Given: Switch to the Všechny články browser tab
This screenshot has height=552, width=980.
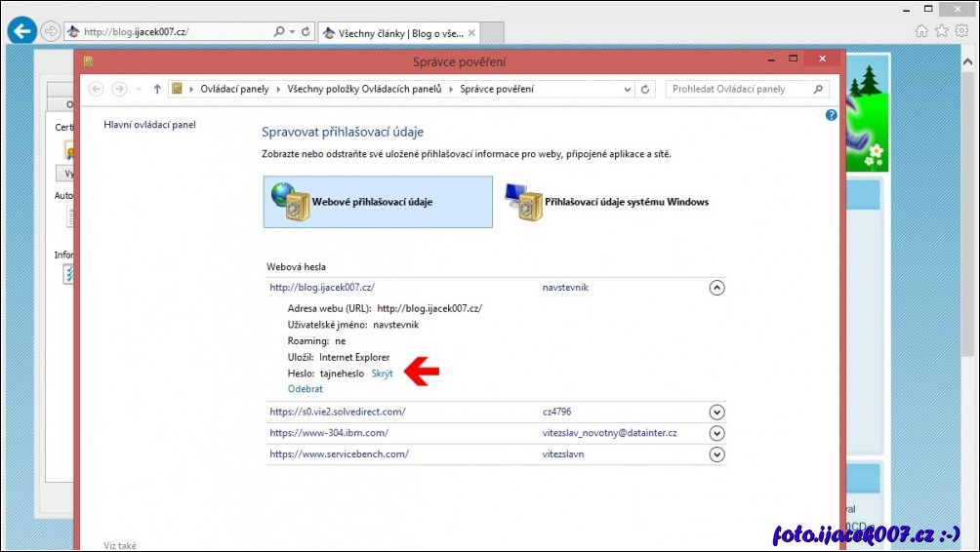Looking at the screenshot, I should [x=400, y=32].
